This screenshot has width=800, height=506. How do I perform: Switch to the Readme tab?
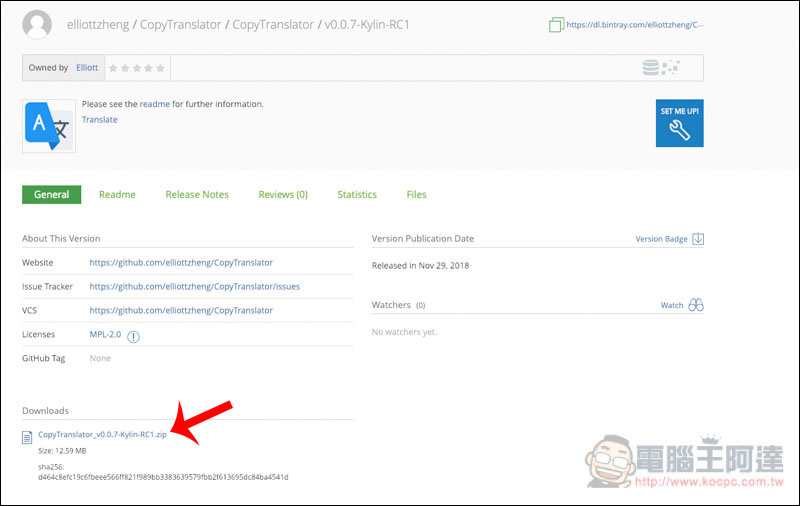(x=117, y=194)
